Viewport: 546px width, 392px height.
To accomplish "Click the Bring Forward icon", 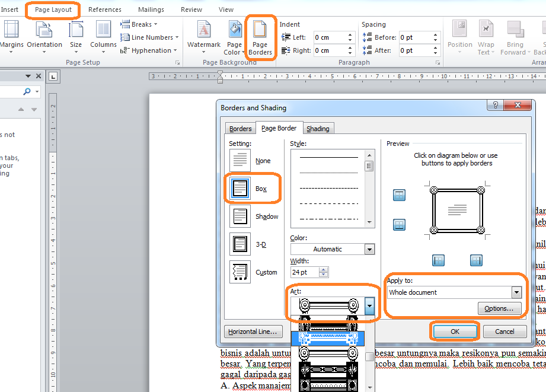I will tap(515, 37).
